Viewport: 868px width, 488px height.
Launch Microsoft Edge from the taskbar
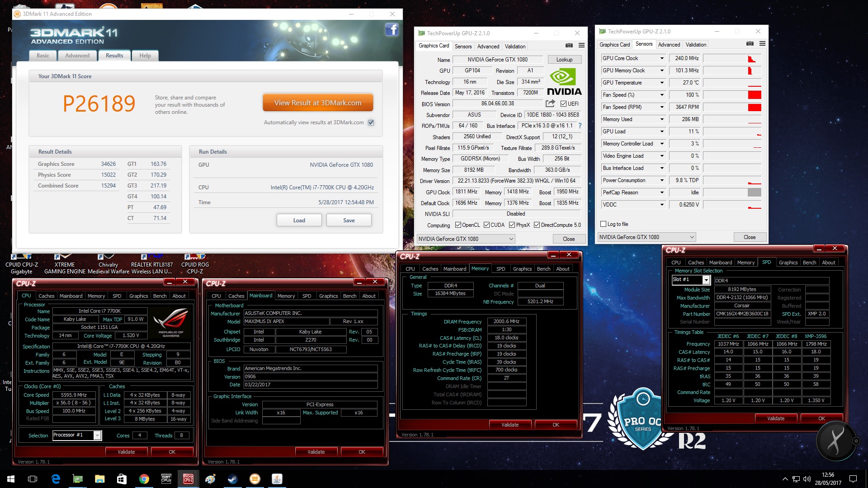pos(56,479)
